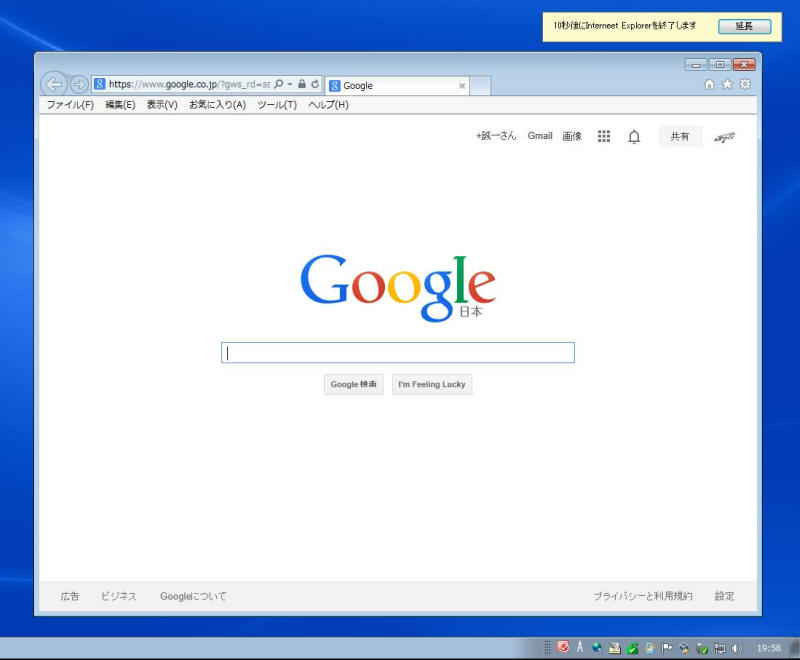The image size is (800, 660).
Task: Click the search magnifier in address bar
Action: click(279, 84)
